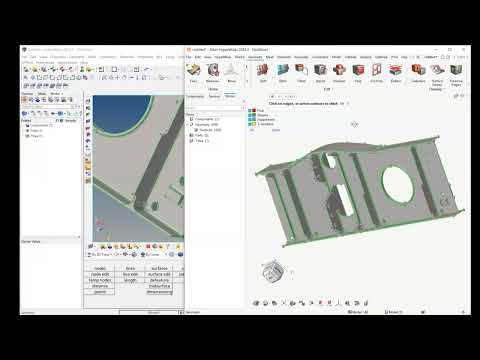Open the nodes panel button
This screenshot has height=360, width=480.
click(x=100, y=268)
